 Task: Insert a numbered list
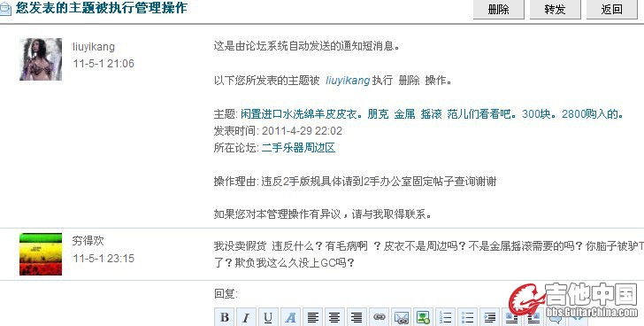click(445, 317)
